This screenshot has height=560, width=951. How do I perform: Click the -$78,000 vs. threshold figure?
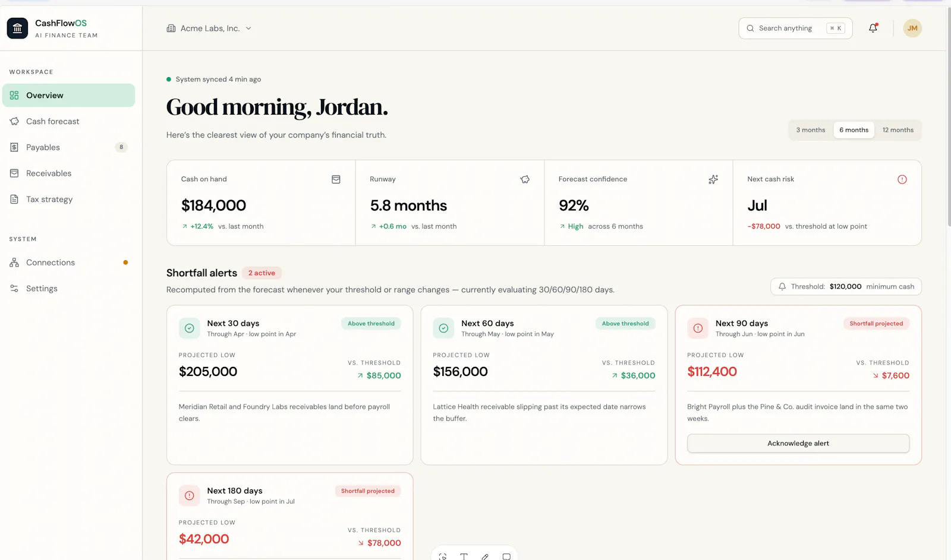[x=764, y=226]
